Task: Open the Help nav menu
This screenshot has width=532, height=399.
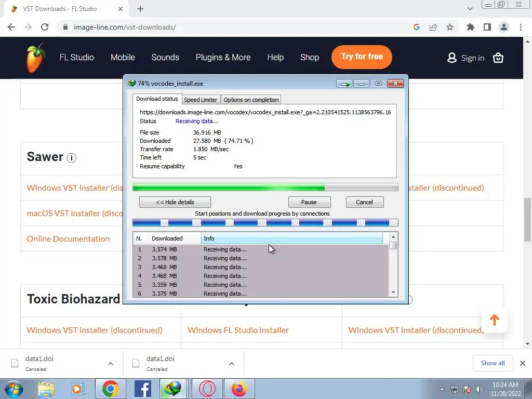Action: pyautogui.click(x=275, y=57)
